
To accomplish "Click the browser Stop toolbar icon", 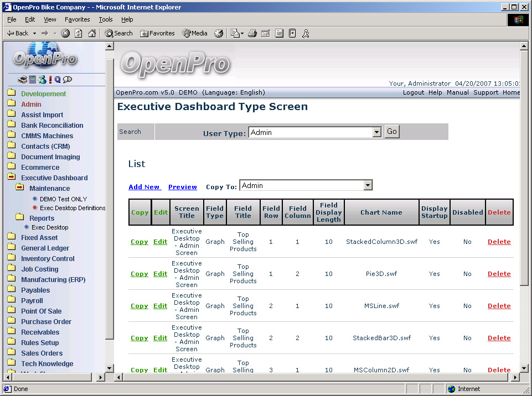I will click(x=65, y=33).
